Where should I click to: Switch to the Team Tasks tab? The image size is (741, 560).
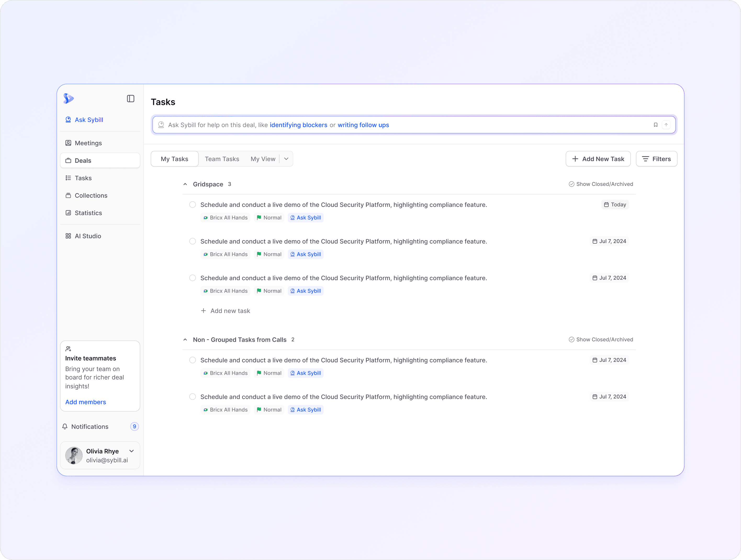coord(222,159)
